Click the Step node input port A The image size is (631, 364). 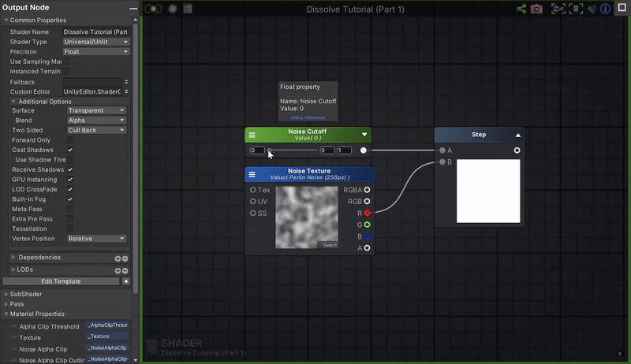[442, 150]
